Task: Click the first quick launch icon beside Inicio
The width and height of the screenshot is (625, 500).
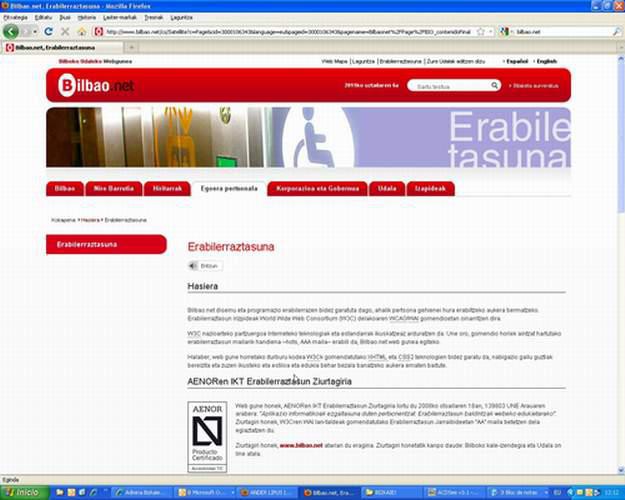Action: pyautogui.click(x=60, y=493)
